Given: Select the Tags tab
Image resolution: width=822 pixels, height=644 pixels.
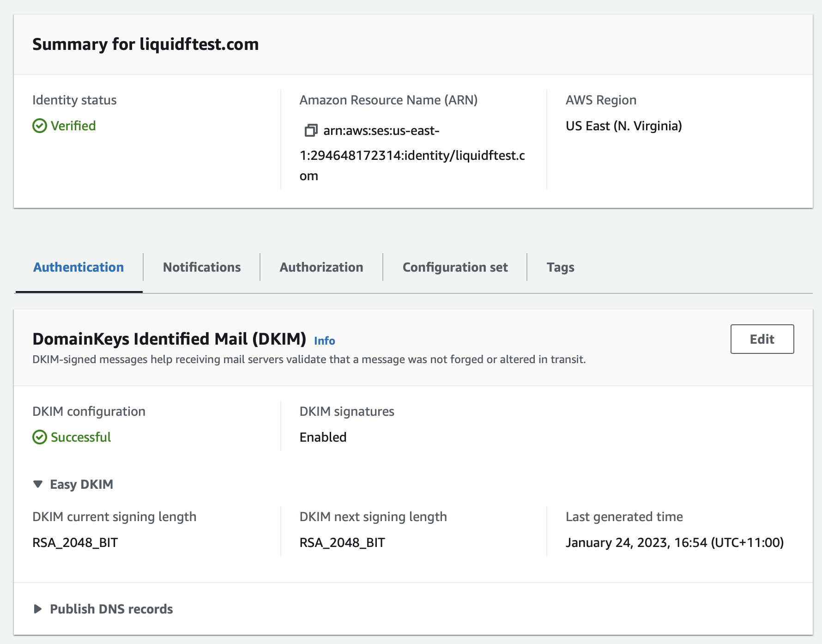Looking at the screenshot, I should click(x=560, y=267).
